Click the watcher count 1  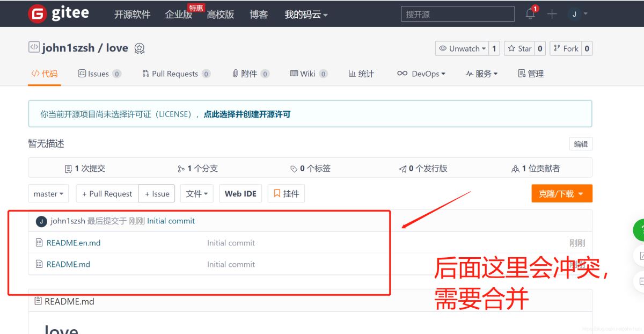(494, 48)
